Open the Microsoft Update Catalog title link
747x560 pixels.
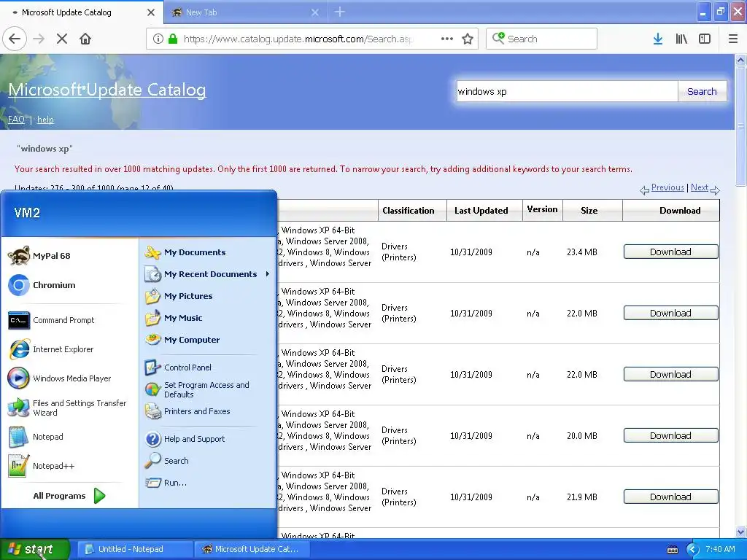pyautogui.click(x=107, y=90)
